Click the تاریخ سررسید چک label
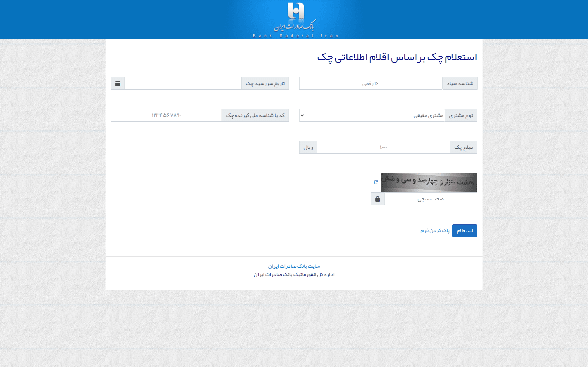 click(x=265, y=83)
